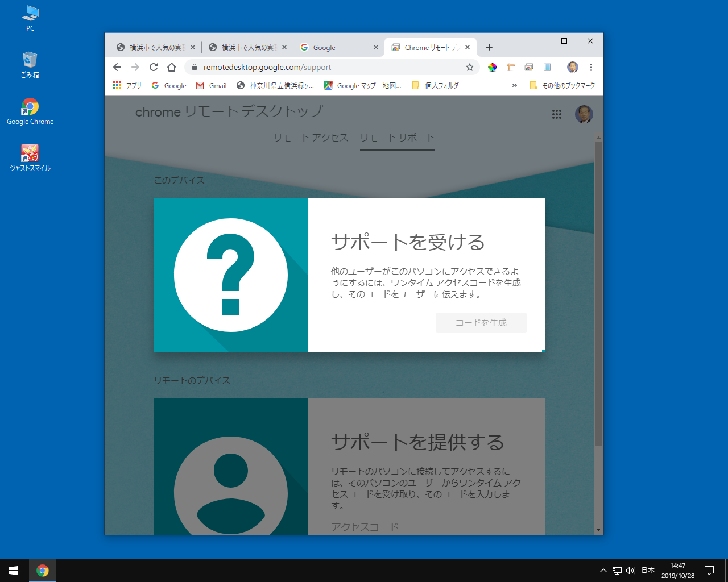The image size is (728, 582).
Task: Click the lock site info icon
Action: click(194, 67)
